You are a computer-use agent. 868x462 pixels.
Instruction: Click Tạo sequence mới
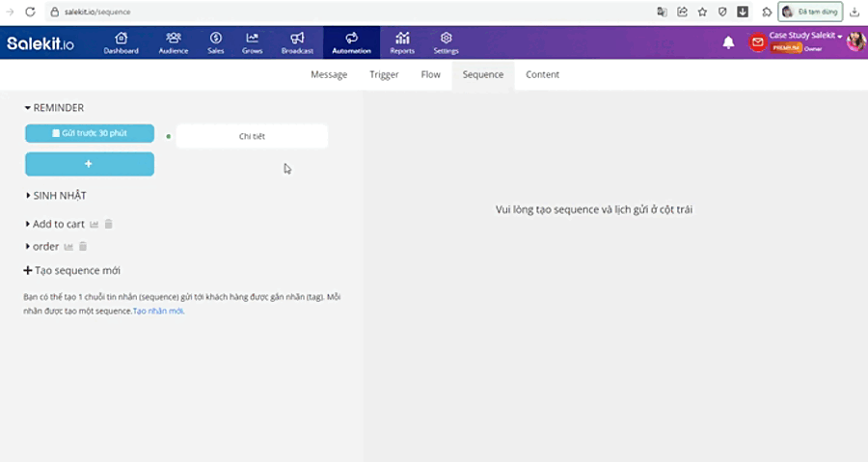[x=72, y=271]
